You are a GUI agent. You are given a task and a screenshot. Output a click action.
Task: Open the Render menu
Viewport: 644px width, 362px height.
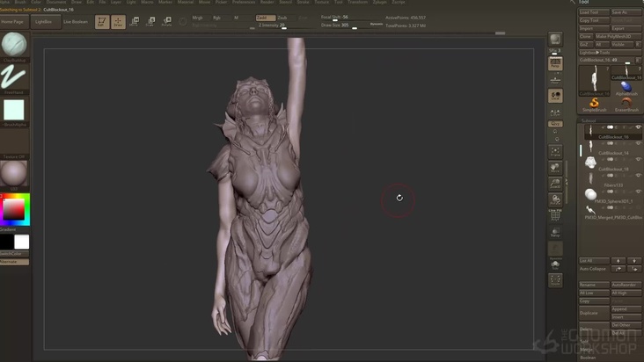pyautogui.click(x=267, y=2)
